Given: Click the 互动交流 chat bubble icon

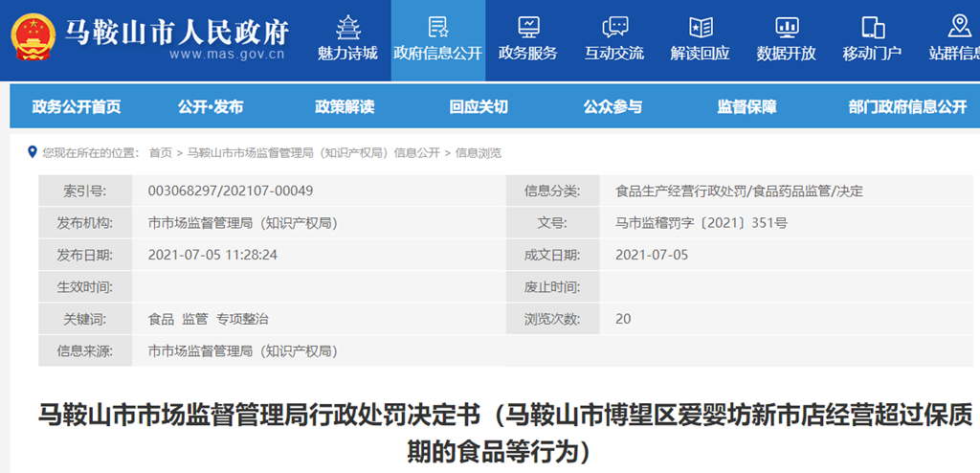Looking at the screenshot, I should point(614,26).
